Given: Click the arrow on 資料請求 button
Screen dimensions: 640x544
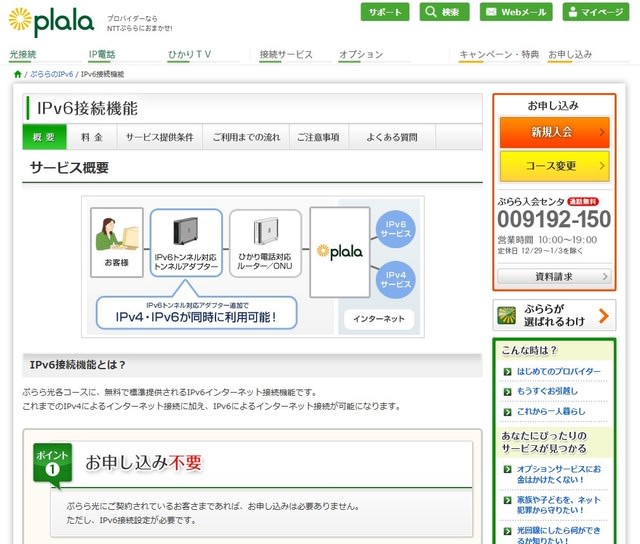Looking at the screenshot, I should tap(605, 277).
